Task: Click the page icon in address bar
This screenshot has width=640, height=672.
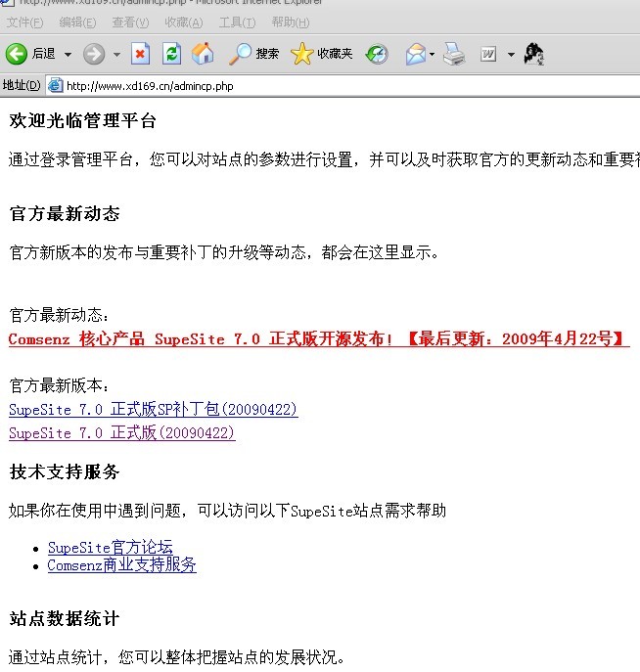Action: (56, 86)
